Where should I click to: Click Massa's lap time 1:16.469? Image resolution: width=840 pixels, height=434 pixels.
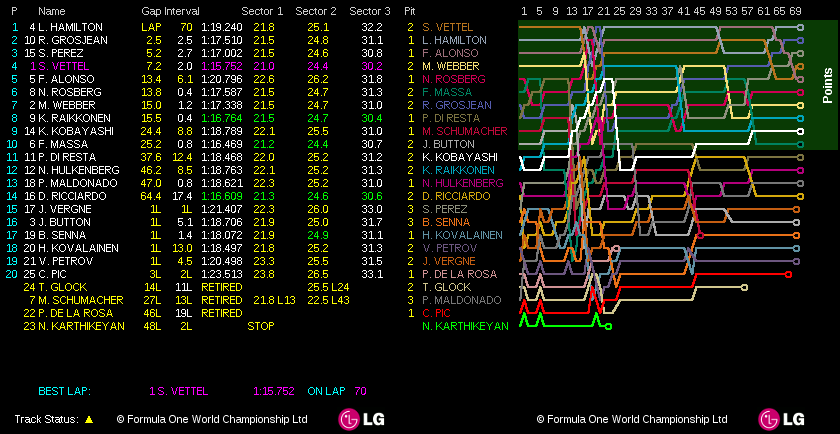tap(222, 144)
